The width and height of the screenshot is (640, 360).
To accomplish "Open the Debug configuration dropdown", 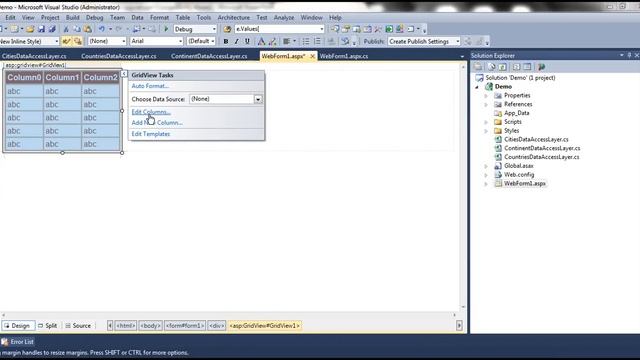I will (x=214, y=29).
